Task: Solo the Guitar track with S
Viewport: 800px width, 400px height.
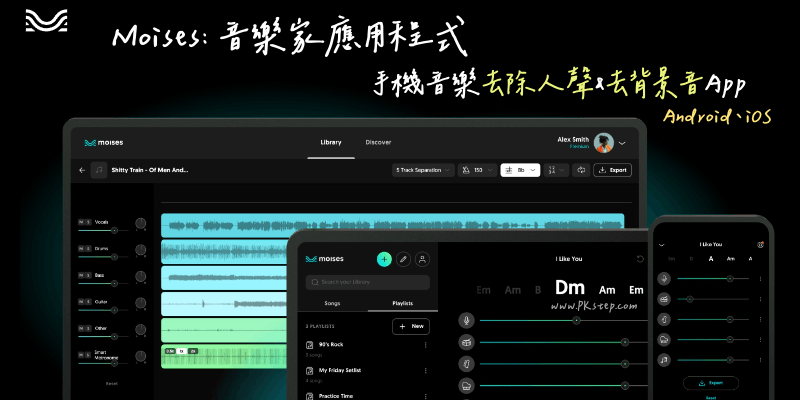Action: tap(88, 302)
